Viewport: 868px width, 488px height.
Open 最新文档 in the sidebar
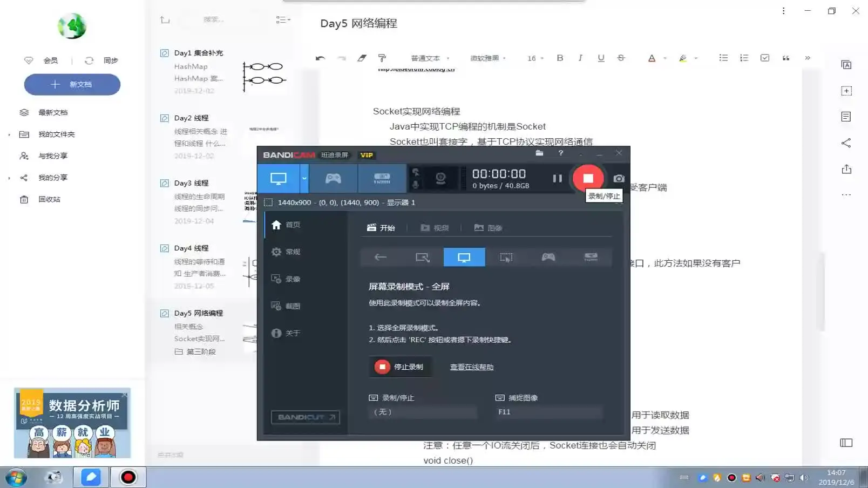coord(53,112)
